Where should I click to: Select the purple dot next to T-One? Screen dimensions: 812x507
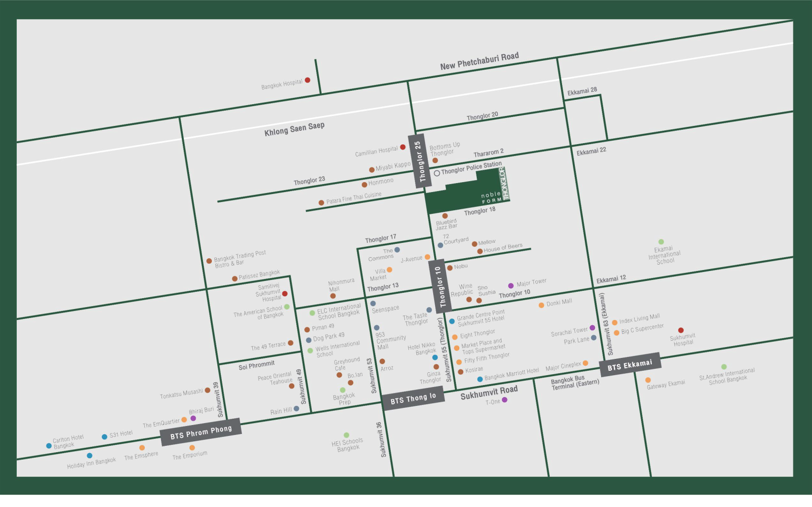tap(504, 400)
